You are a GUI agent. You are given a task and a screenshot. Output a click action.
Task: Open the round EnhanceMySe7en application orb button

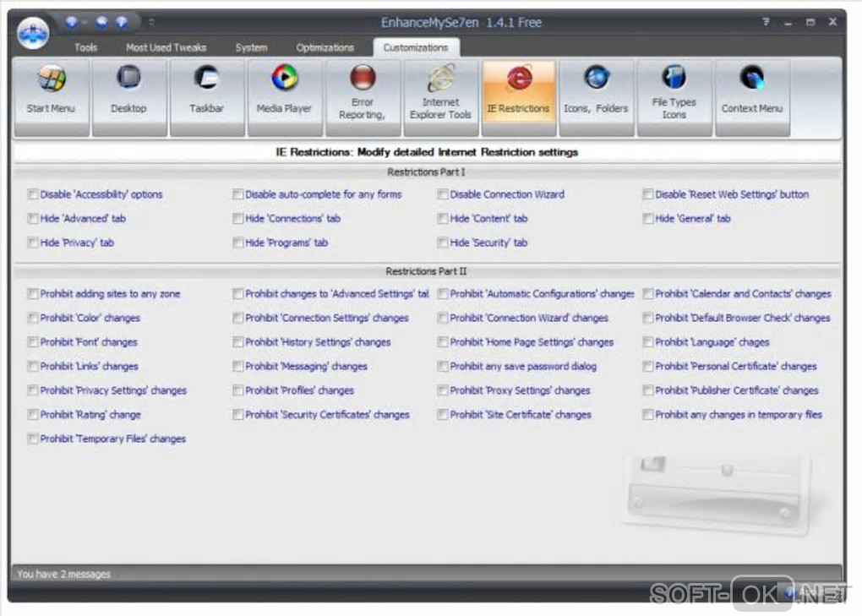[x=33, y=33]
